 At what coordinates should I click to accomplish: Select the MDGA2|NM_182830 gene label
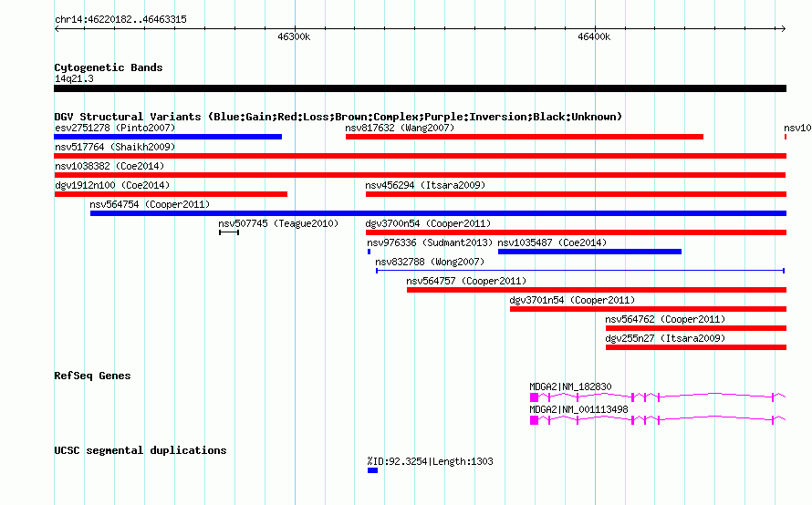570,386
